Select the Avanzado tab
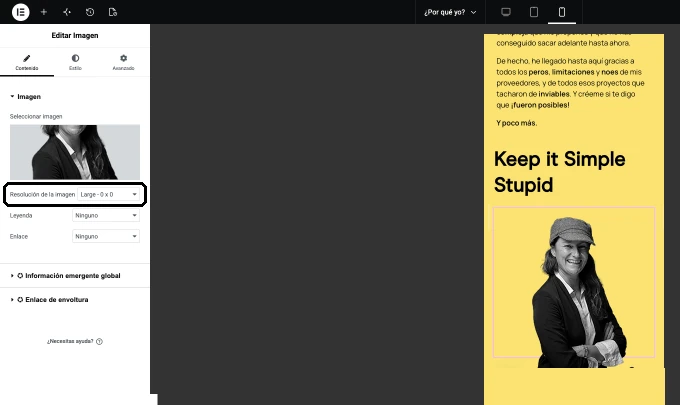 (123, 62)
